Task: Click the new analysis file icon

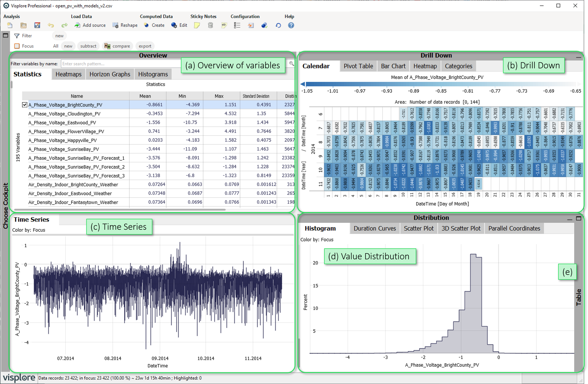Action: (x=10, y=25)
